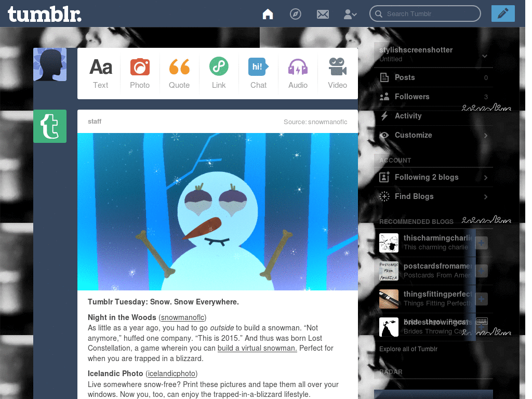The width and height of the screenshot is (532, 399).
Task: Focus the Search Tumblr field
Action: (425, 14)
